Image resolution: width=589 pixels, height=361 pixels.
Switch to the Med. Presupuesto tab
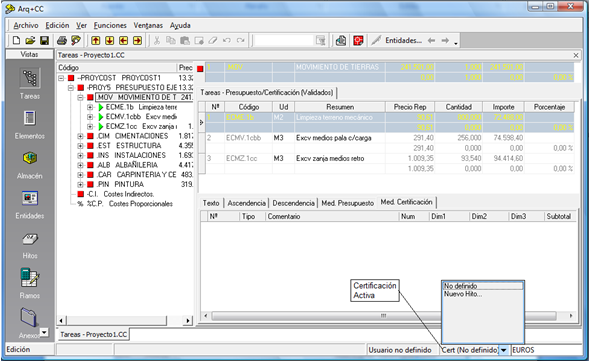tap(347, 203)
